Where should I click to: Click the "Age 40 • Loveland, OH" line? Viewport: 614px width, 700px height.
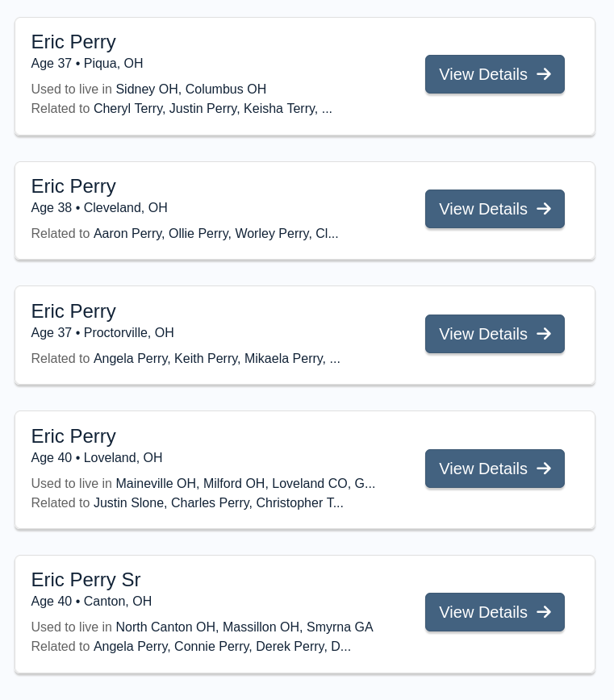97,457
